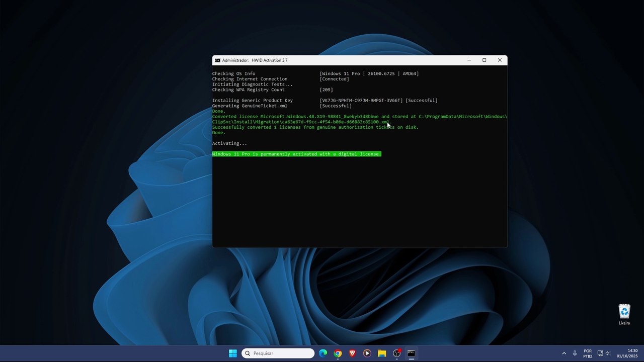Click the '[209]' WPA registry count value
This screenshot has height=362, width=644.
point(326,90)
